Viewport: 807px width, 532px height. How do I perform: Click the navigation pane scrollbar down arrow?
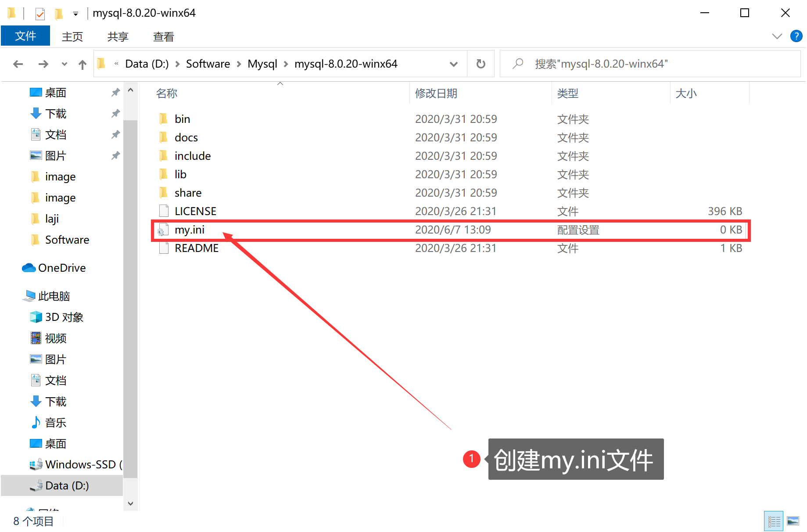(x=130, y=503)
